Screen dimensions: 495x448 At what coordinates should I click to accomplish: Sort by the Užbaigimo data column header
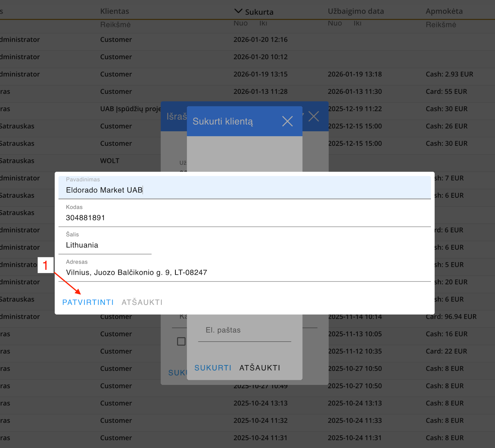[x=356, y=11]
